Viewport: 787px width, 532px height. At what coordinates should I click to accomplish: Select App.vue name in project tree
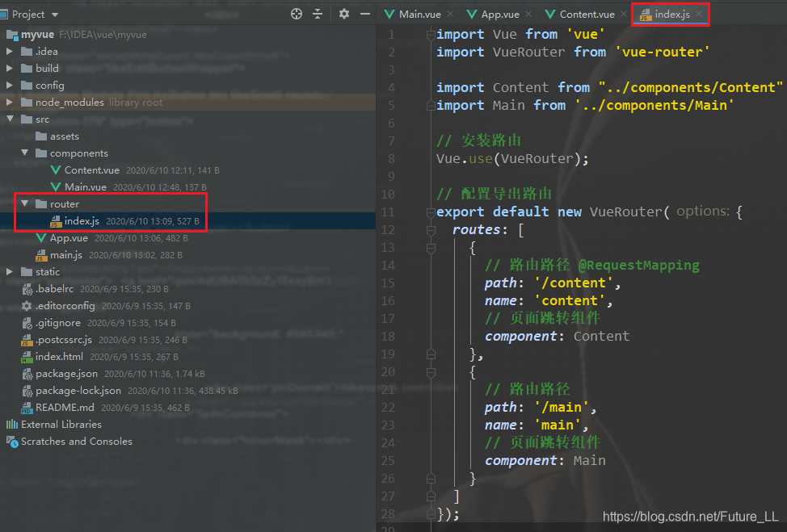[69, 238]
